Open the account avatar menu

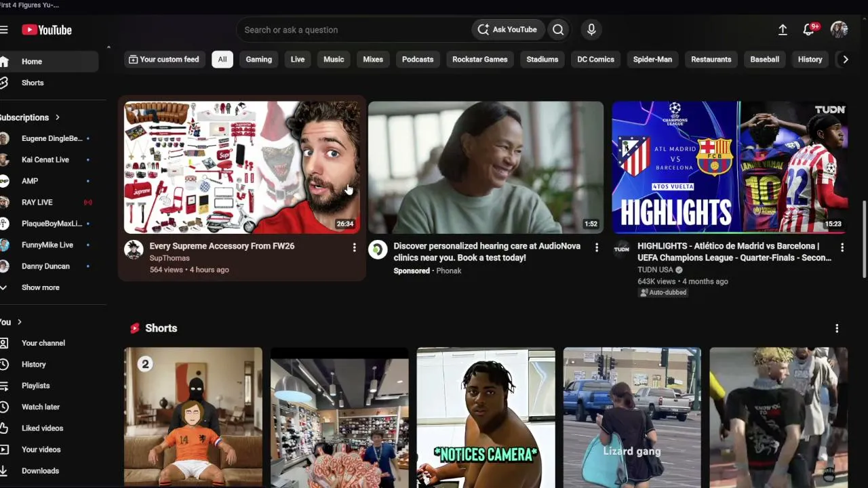(839, 30)
